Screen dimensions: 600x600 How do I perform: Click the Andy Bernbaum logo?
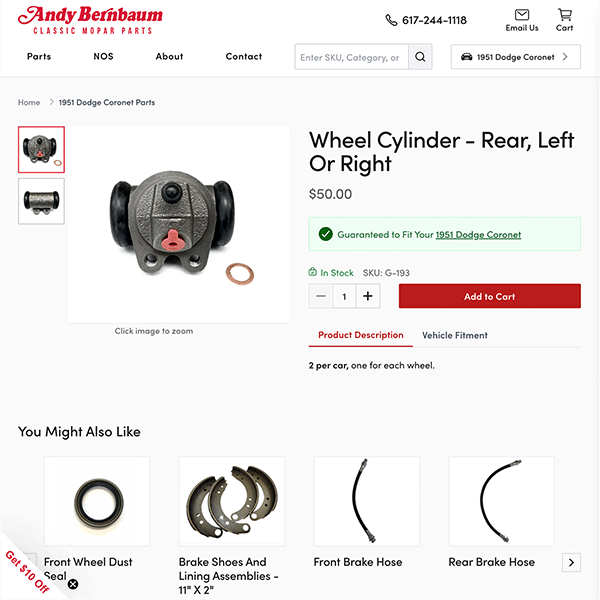[90, 20]
